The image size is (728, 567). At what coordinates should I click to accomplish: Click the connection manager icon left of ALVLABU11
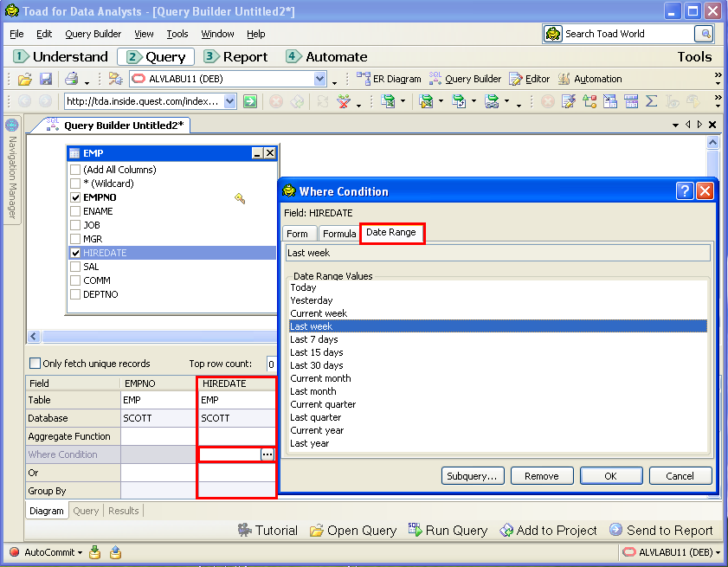(x=114, y=79)
